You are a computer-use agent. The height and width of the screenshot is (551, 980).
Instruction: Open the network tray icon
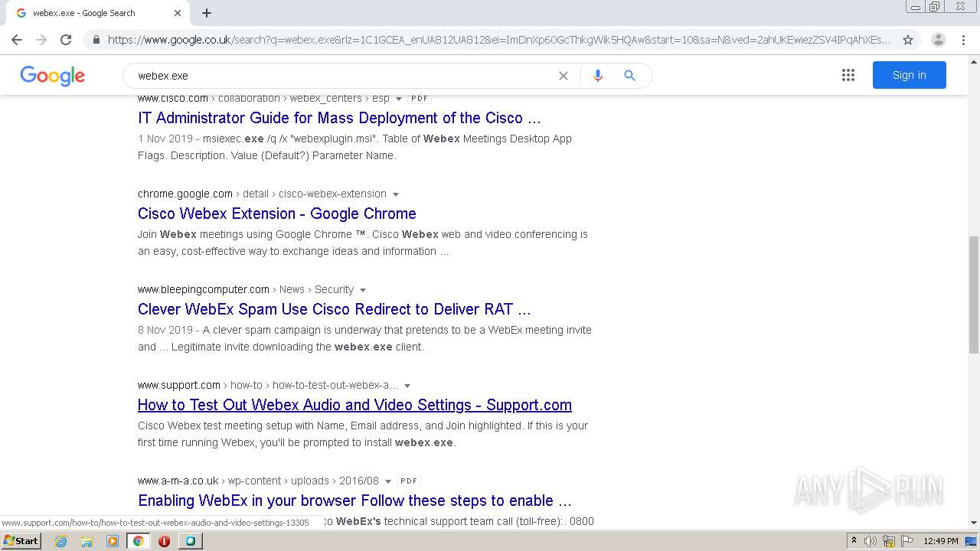[889, 541]
